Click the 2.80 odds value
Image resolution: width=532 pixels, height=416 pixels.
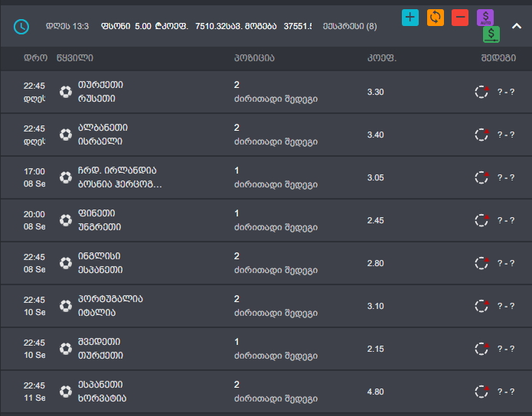pos(375,263)
